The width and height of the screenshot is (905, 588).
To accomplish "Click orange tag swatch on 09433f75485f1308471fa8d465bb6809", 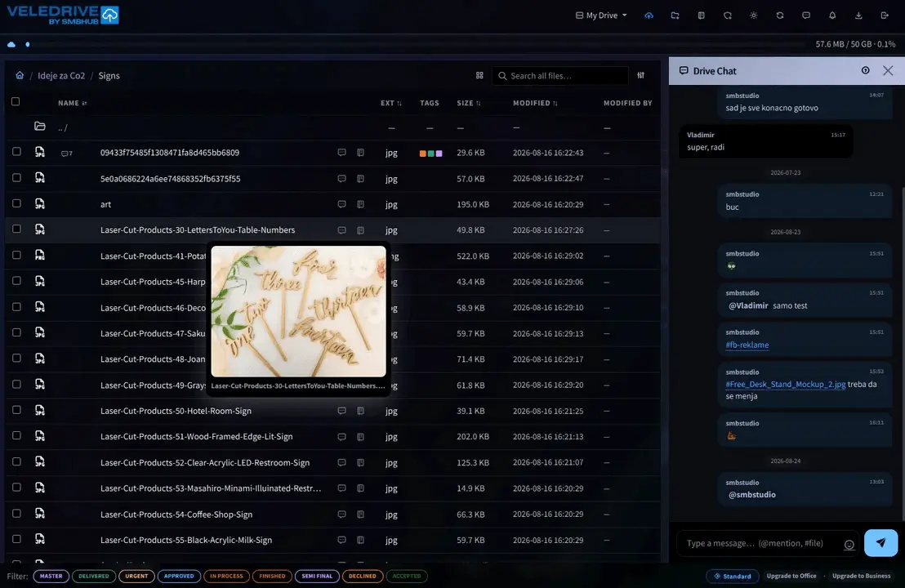I will pyautogui.click(x=422, y=154).
